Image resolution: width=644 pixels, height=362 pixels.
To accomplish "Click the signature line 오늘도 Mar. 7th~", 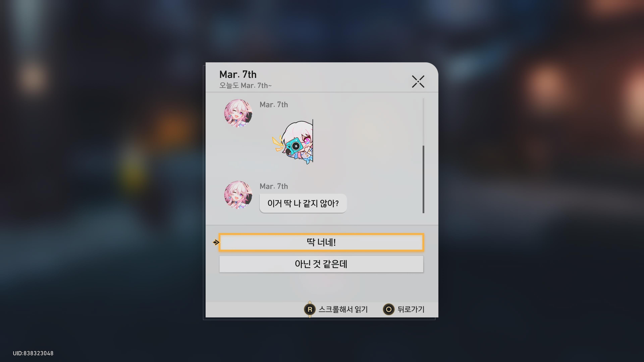I will (x=245, y=85).
